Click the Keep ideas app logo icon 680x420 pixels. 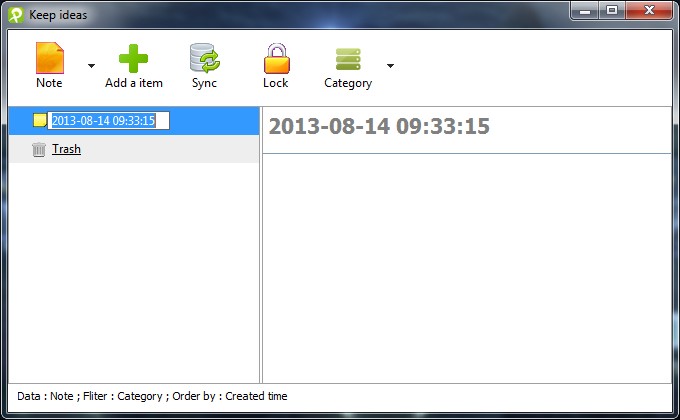[x=16, y=15]
